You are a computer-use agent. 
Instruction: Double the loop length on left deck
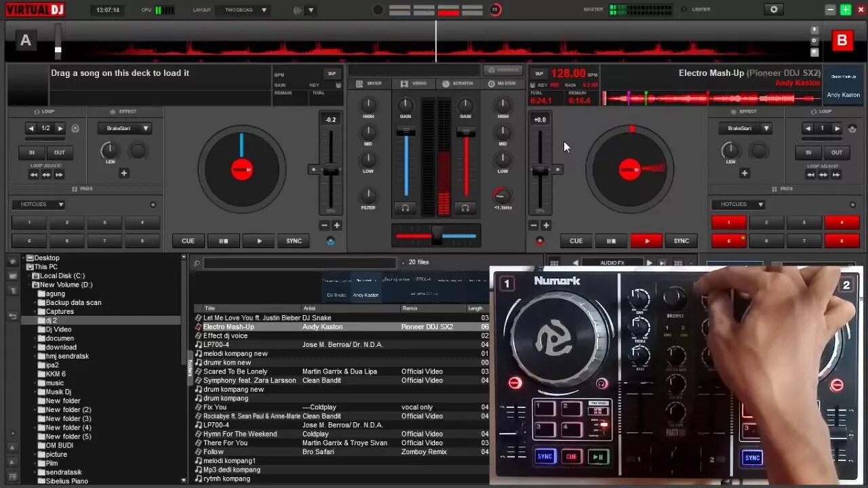60,128
